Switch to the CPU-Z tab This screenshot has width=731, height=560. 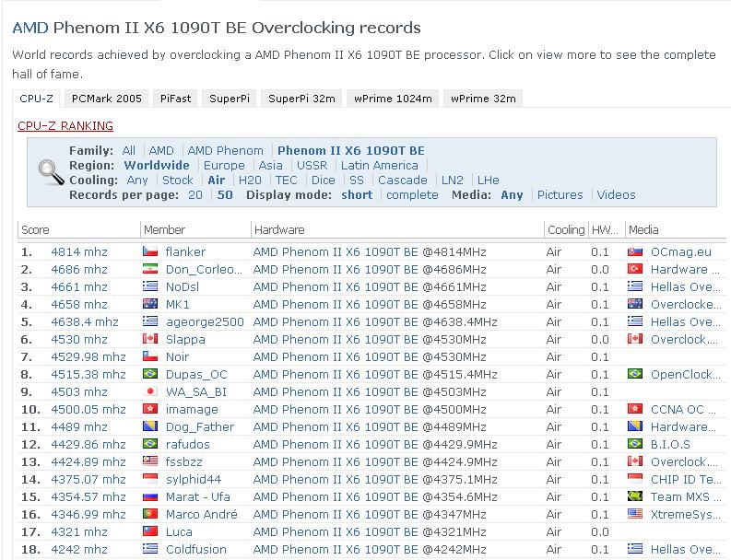(36, 99)
